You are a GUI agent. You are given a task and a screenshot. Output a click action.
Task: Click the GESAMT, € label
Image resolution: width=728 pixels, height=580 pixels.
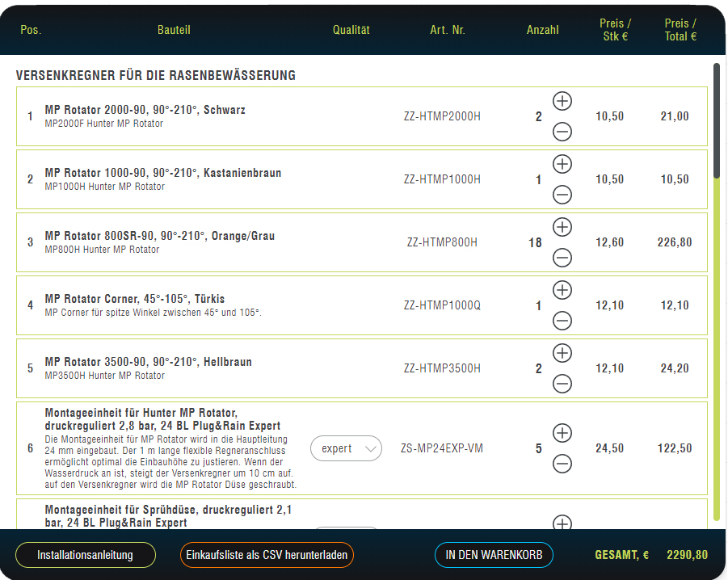[621, 555]
